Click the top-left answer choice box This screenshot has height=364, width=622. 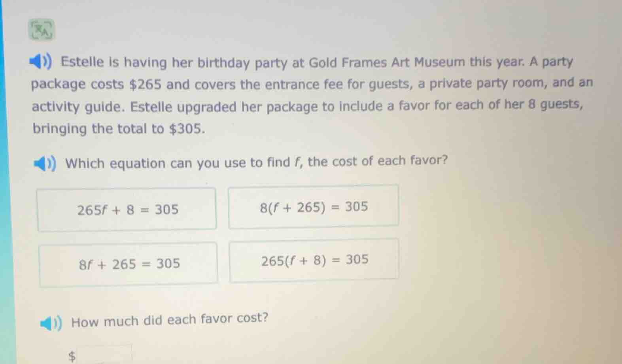127,209
